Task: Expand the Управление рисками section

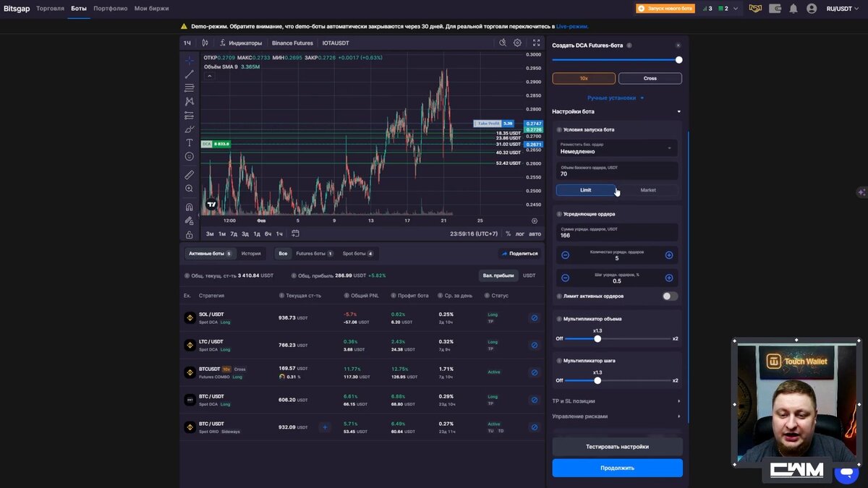Action: pos(617,416)
